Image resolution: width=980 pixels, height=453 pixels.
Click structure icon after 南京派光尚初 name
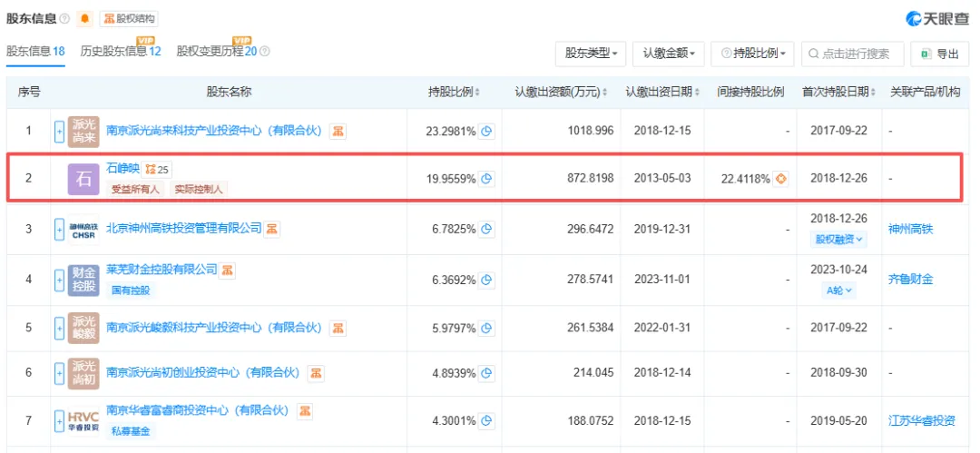(317, 373)
